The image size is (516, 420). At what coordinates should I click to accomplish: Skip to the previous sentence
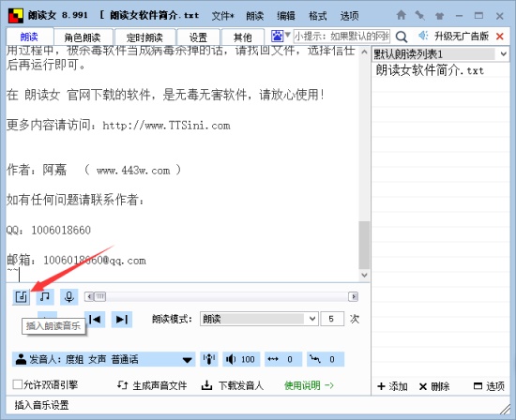[95, 320]
